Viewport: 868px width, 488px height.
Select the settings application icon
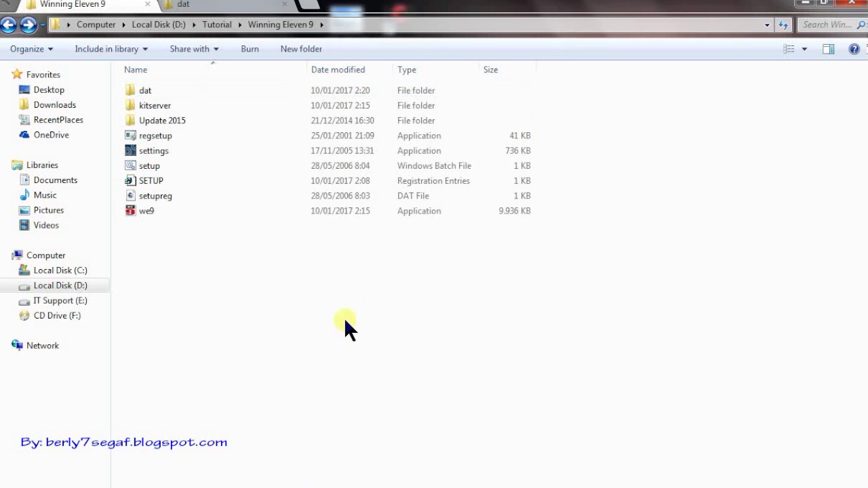(x=130, y=150)
